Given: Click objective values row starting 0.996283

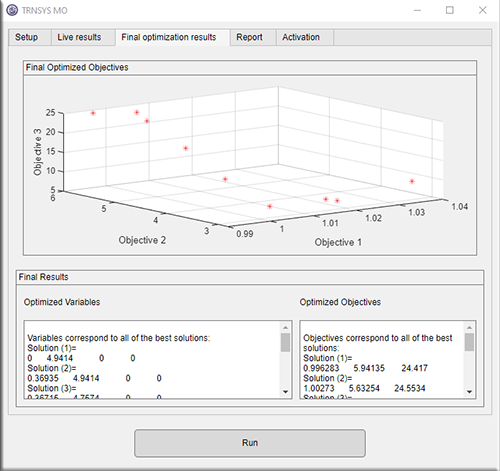Looking at the screenshot, I should [365, 368].
